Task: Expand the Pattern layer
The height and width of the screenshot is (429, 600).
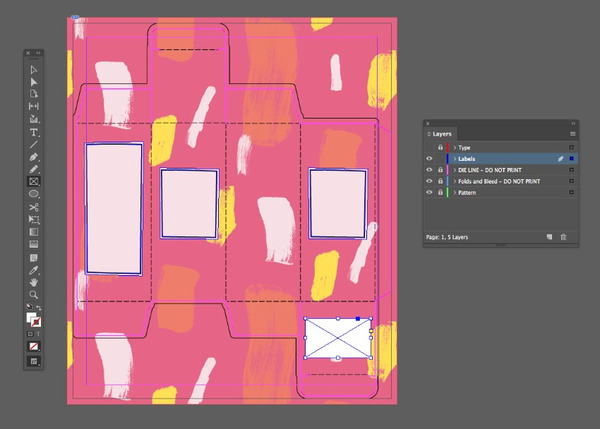Action: pyautogui.click(x=454, y=193)
